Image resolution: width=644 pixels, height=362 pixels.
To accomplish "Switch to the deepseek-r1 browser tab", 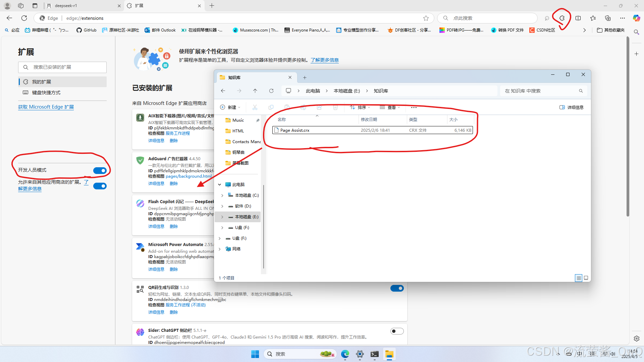I will (x=84, y=6).
